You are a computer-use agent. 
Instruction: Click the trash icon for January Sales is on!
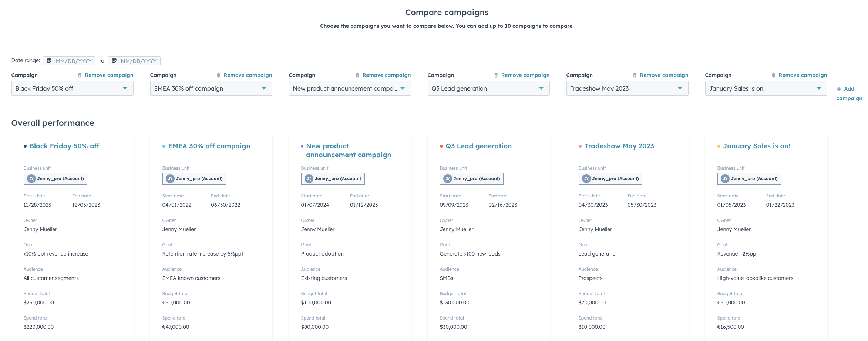774,75
